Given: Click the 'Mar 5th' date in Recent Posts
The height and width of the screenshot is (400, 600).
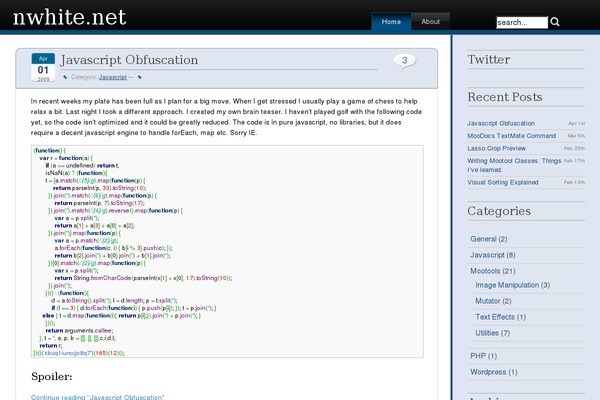Looking at the screenshot, I should tap(576, 136).
